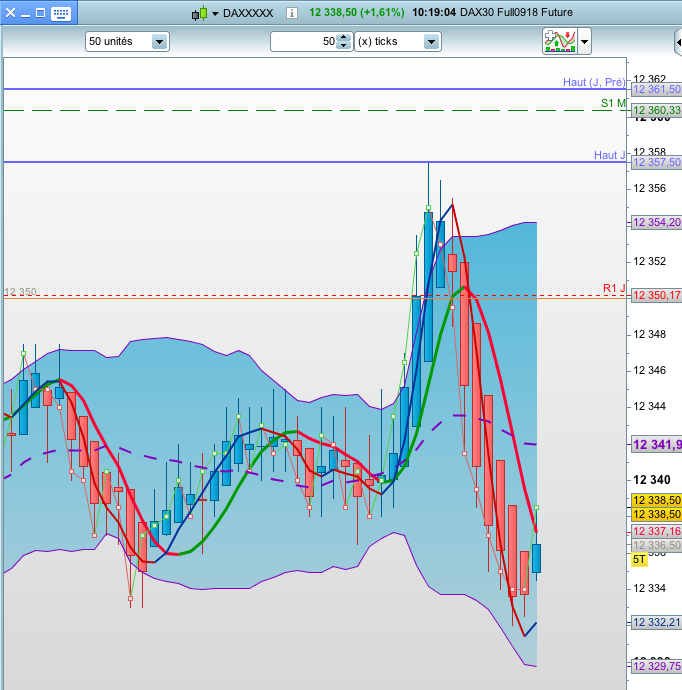Increase tick value with up stepper arrow
Screen dimensions: 682x690
(x=344, y=37)
